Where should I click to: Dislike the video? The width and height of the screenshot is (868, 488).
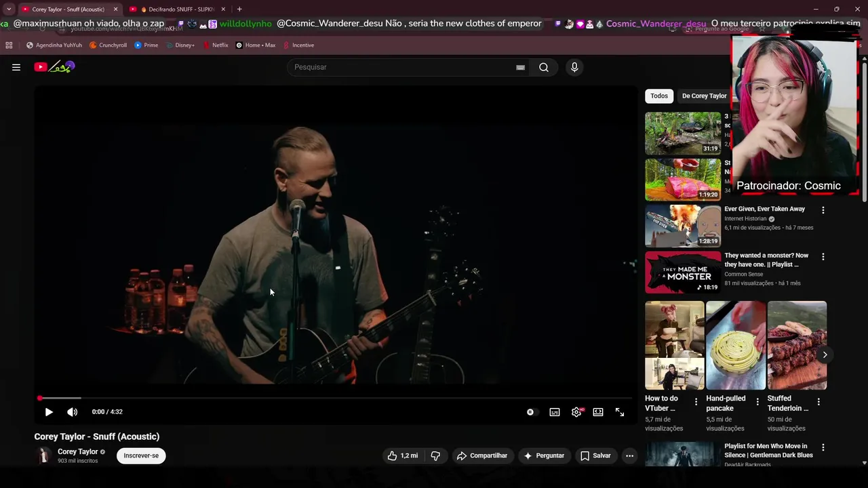coord(435,455)
